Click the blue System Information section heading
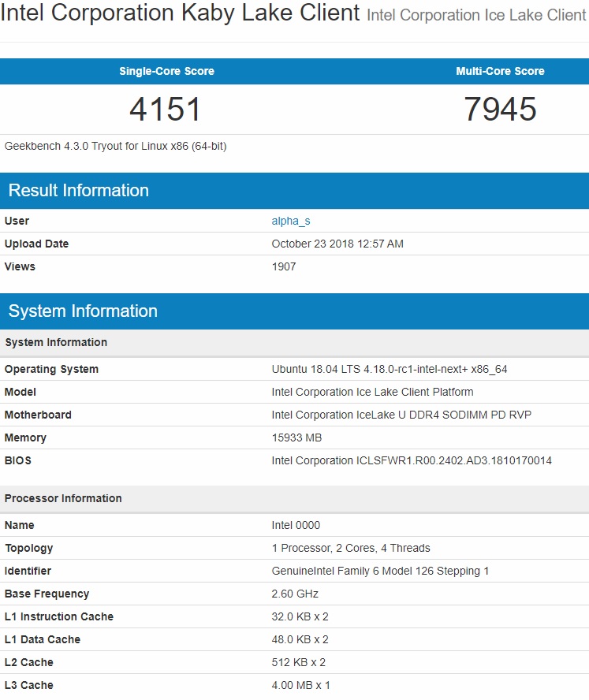The image size is (589, 700). (83, 311)
